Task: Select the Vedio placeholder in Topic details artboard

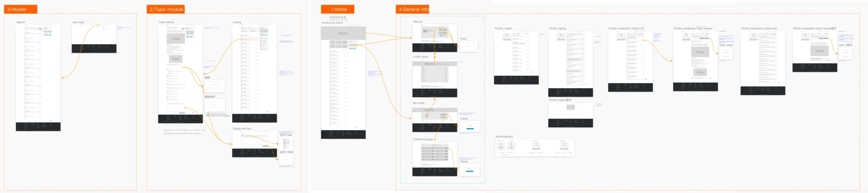Action: coord(176,59)
